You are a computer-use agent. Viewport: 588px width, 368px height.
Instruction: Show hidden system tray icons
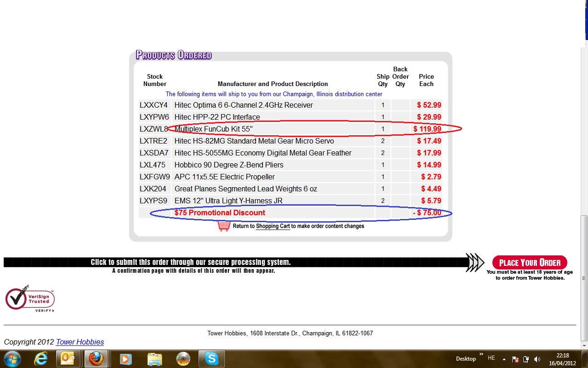pos(504,359)
